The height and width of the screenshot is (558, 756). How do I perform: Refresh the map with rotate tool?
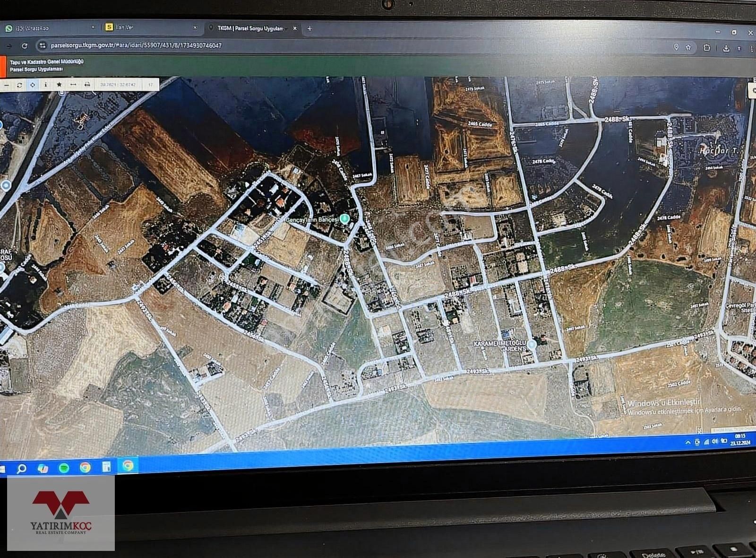pyautogui.click(x=19, y=85)
